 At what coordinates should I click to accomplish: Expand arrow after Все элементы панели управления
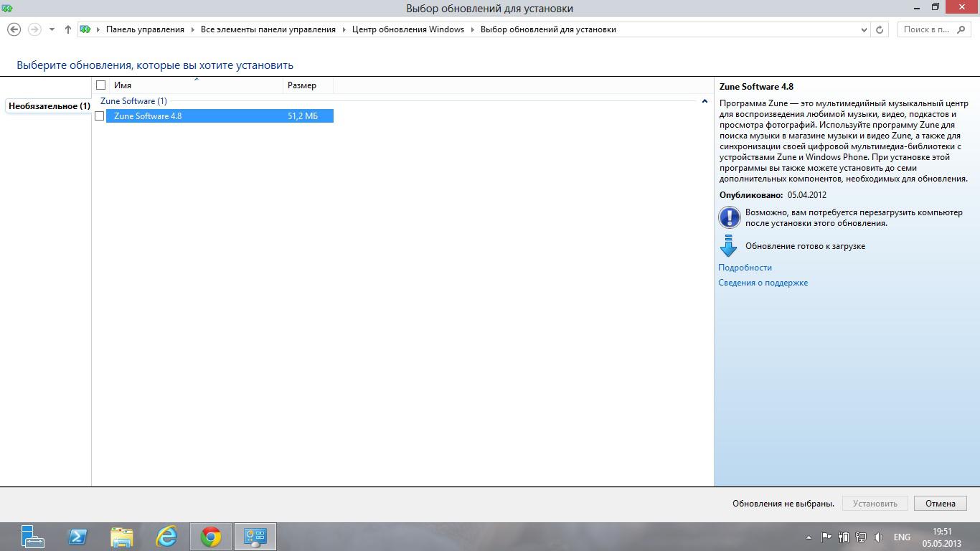(x=344, y=29)
